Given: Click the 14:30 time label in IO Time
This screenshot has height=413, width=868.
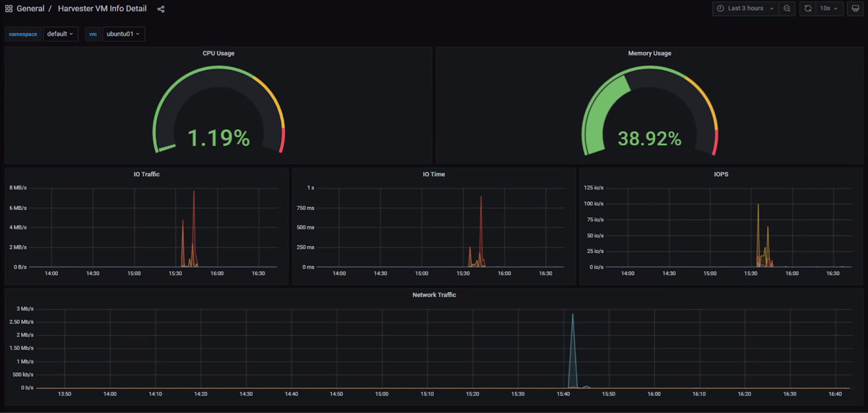Looking at the screenshot, I should [x=380, y=274].
